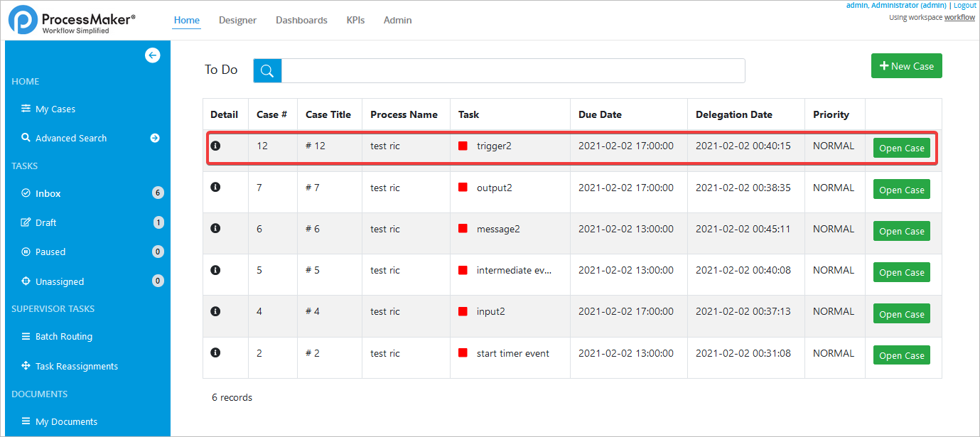Screen dimensions: 980x437
Task: Open detail info icon for case 7
Action: click(216, 187)
